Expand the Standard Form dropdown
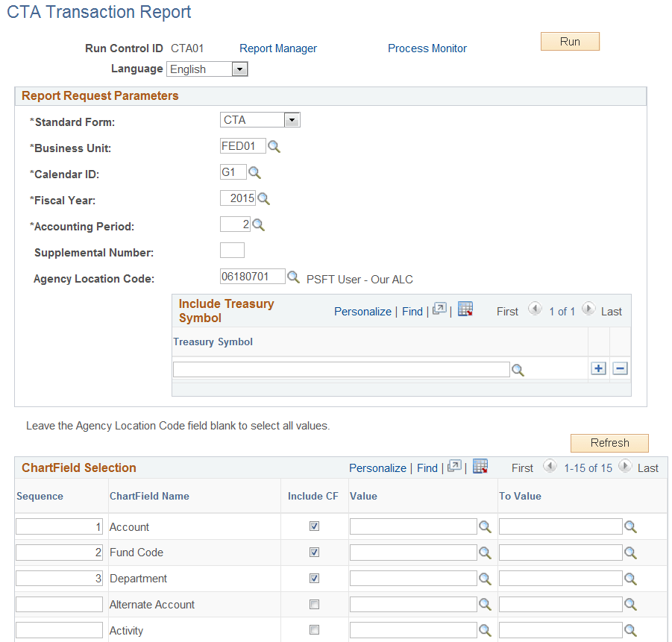672x642 pixels. pyautogui.click(x=292, y=119)
